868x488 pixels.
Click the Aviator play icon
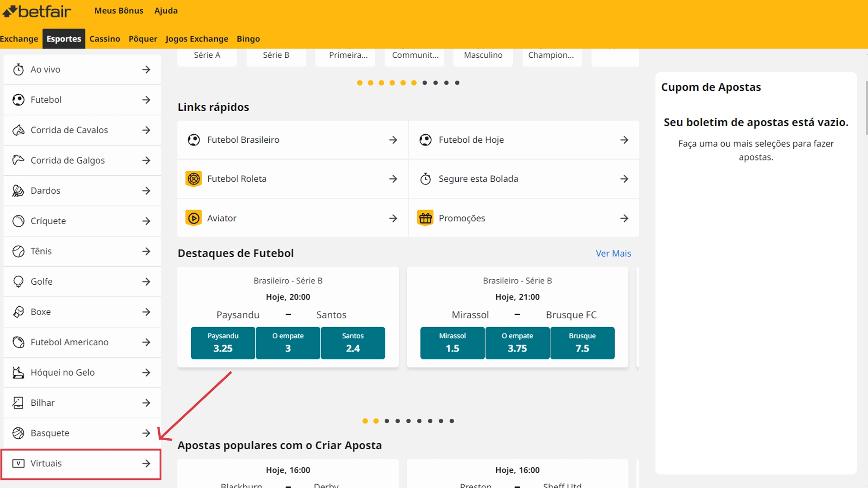click(x=193, y=218)
